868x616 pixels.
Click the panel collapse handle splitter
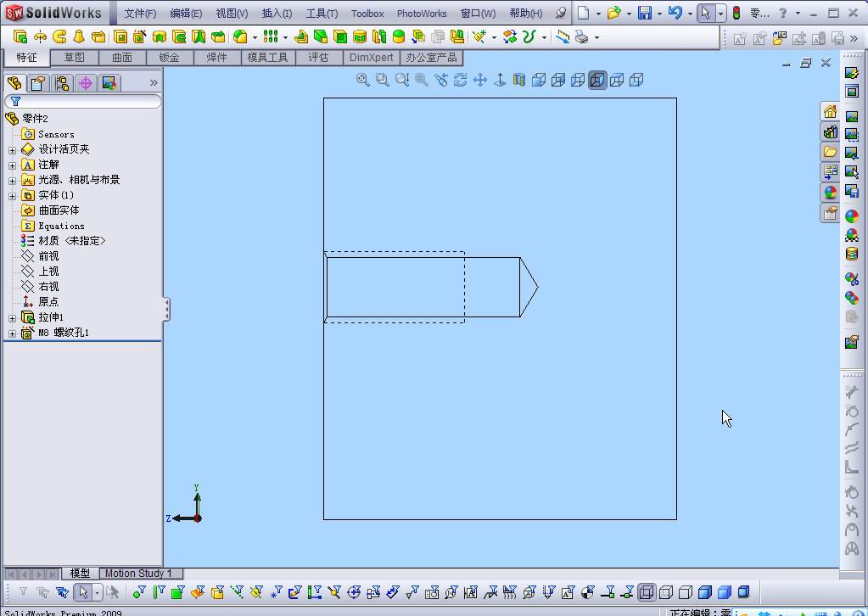point(166,309)
